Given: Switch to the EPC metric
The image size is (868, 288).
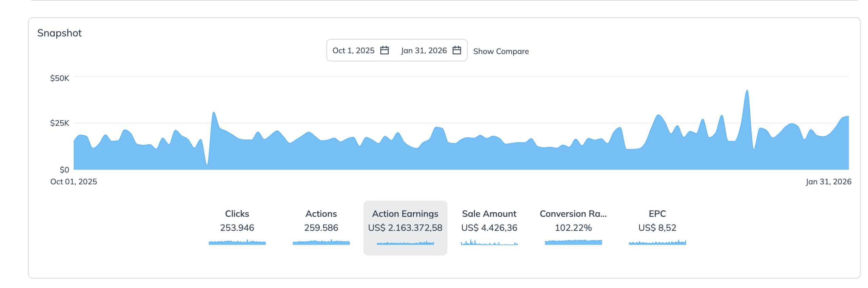Looking at the screenshot, I should coord(657,214).
